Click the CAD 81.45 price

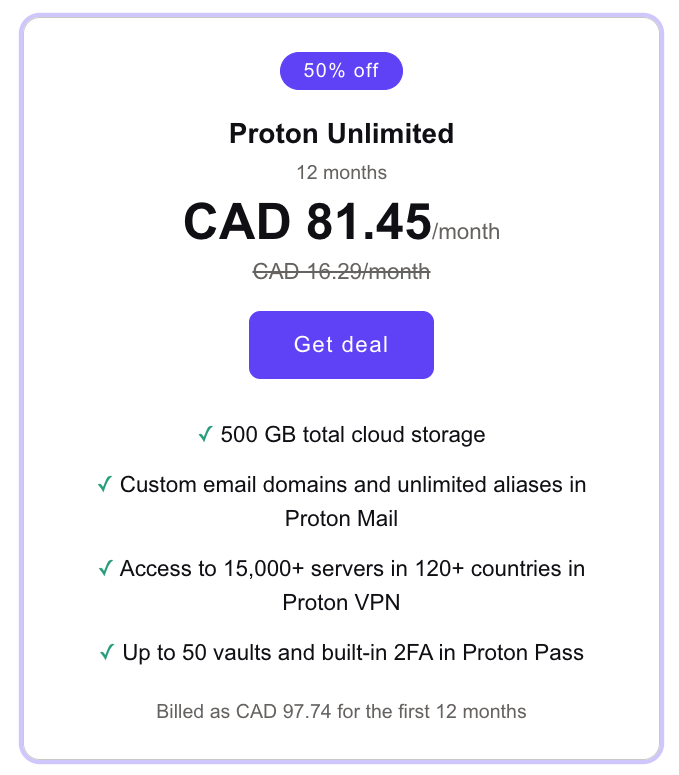[307, 222]
